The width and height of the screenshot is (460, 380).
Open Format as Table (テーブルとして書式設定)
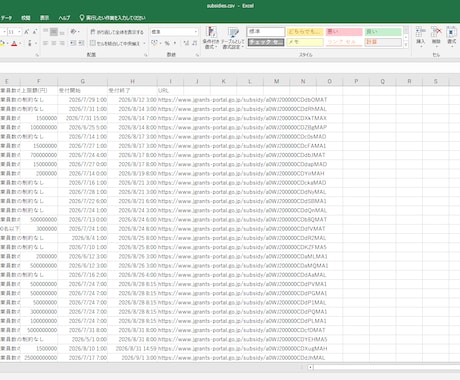pos(233,38)
